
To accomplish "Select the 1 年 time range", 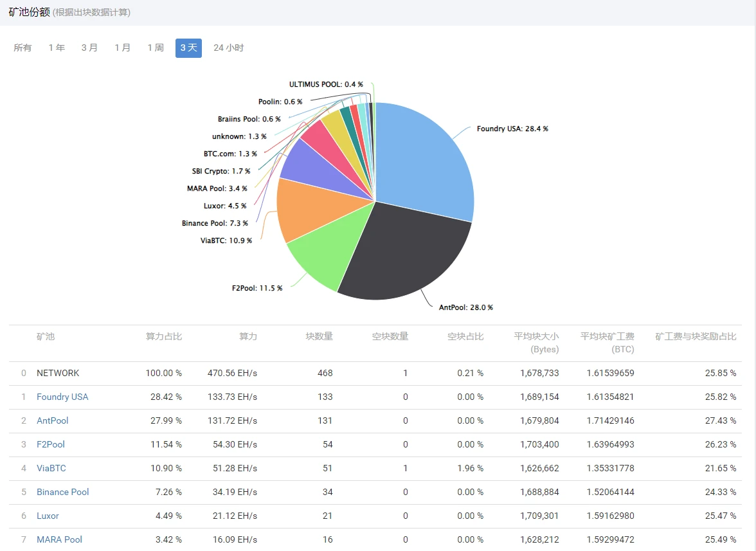I will (x=56, y=48).
